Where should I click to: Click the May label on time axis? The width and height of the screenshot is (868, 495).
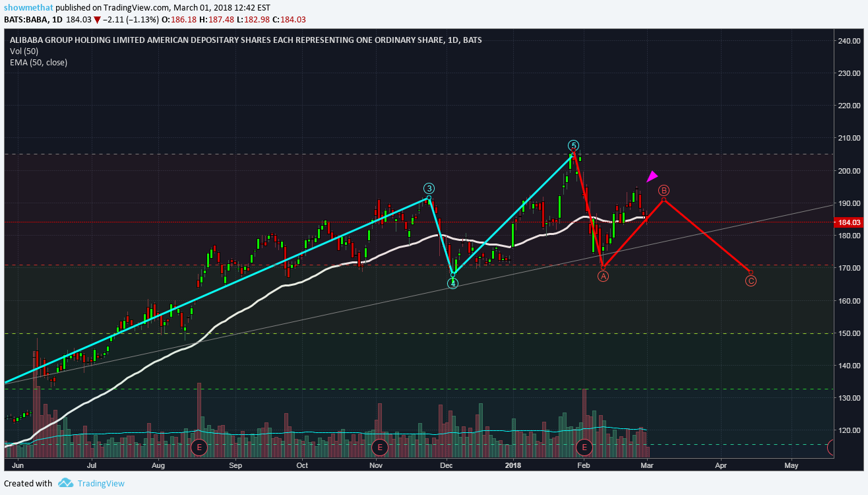pos(791,465)
